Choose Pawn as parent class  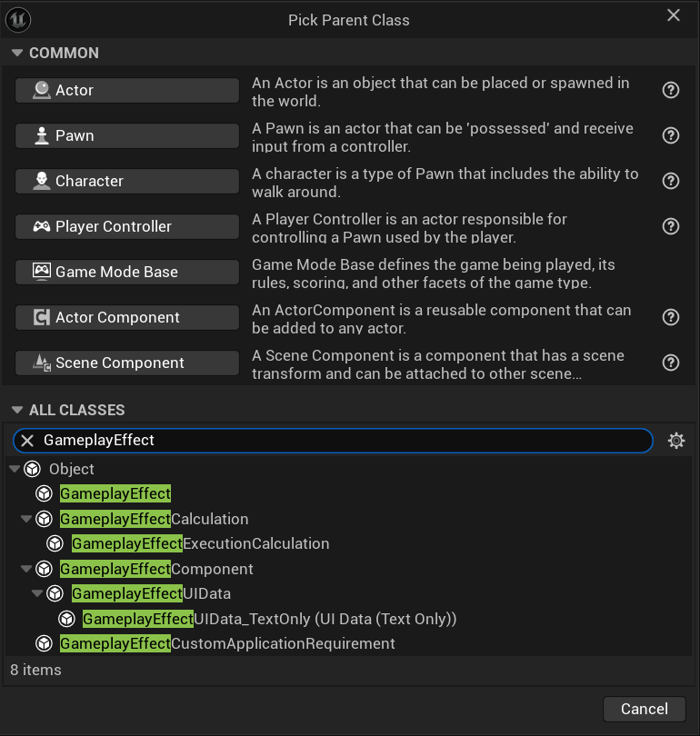pos(127,135)
